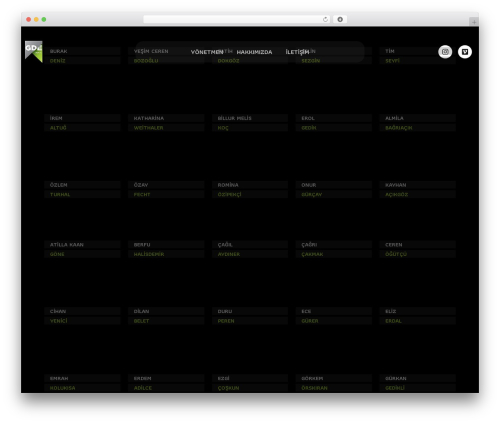
Task: Click the Romina Özipekçi name
Action: click(x=250, y=189)
